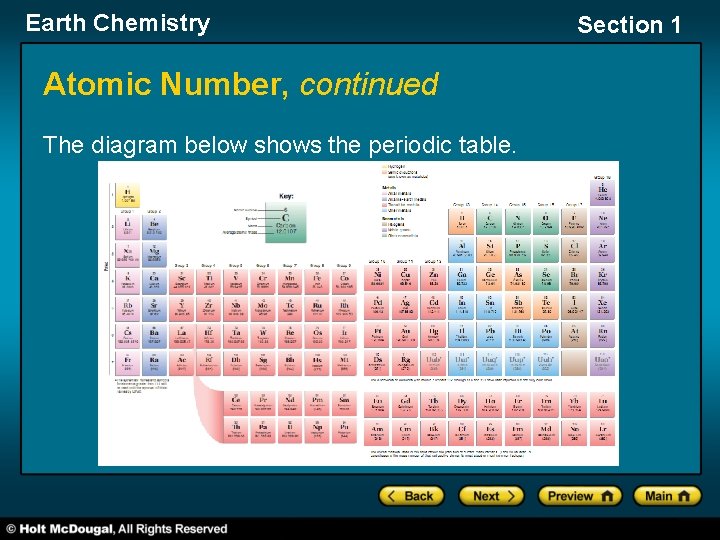Select the Ra radium element cell

[x=154, y=364]
